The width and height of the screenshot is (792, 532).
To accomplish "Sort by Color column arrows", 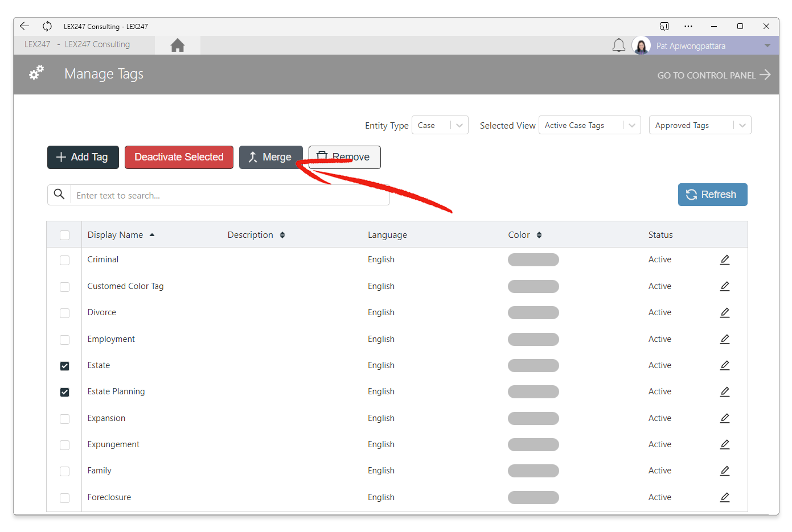I will (539, 235).
